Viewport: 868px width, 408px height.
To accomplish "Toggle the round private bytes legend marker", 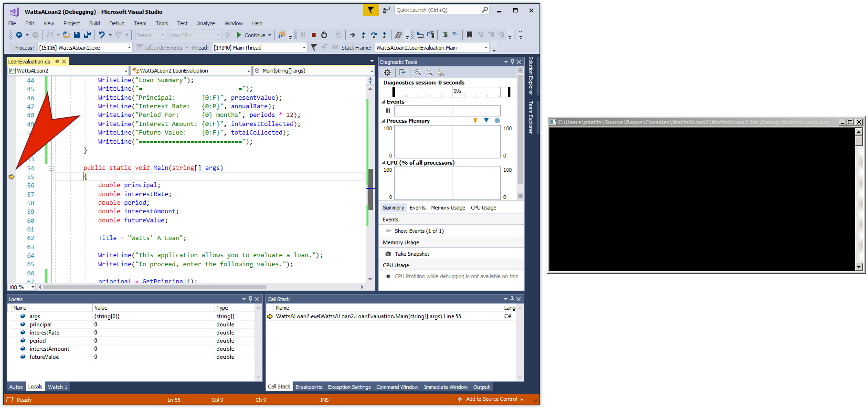I will point(497,121).
